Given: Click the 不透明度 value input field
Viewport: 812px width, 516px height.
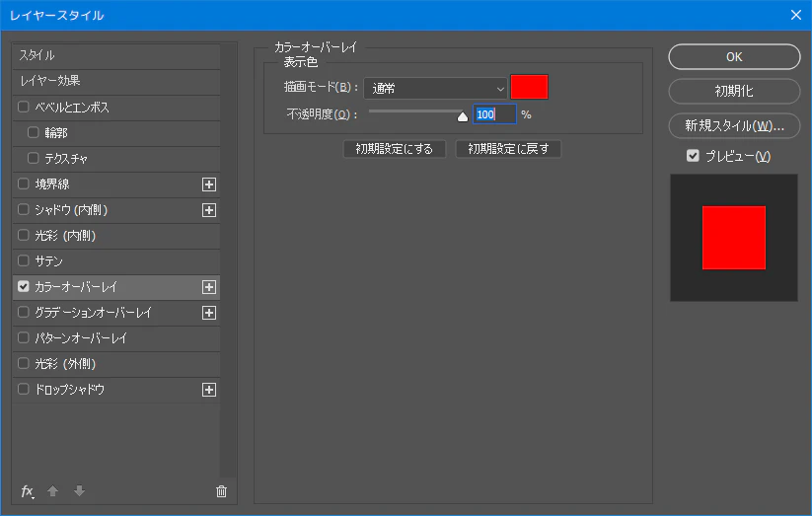Looking at the screenshot, I should pos(494,114).
